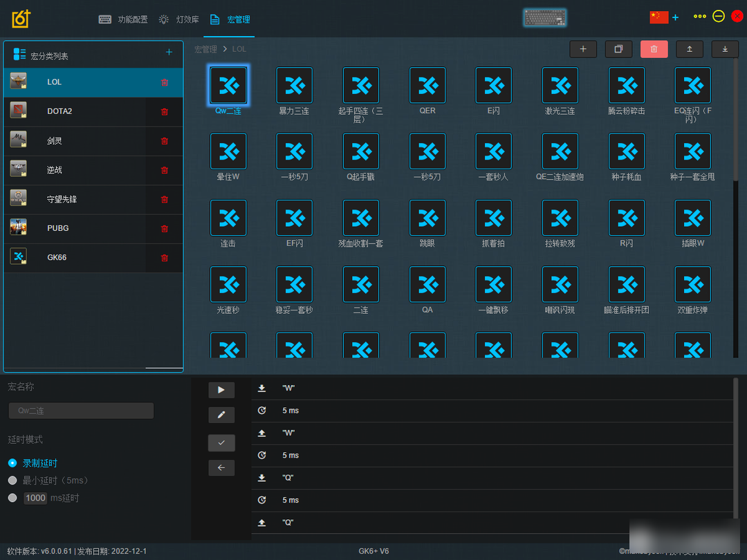Click the red delete macro button
Screen dimensions: 747x560
click(x=654, y=49)
